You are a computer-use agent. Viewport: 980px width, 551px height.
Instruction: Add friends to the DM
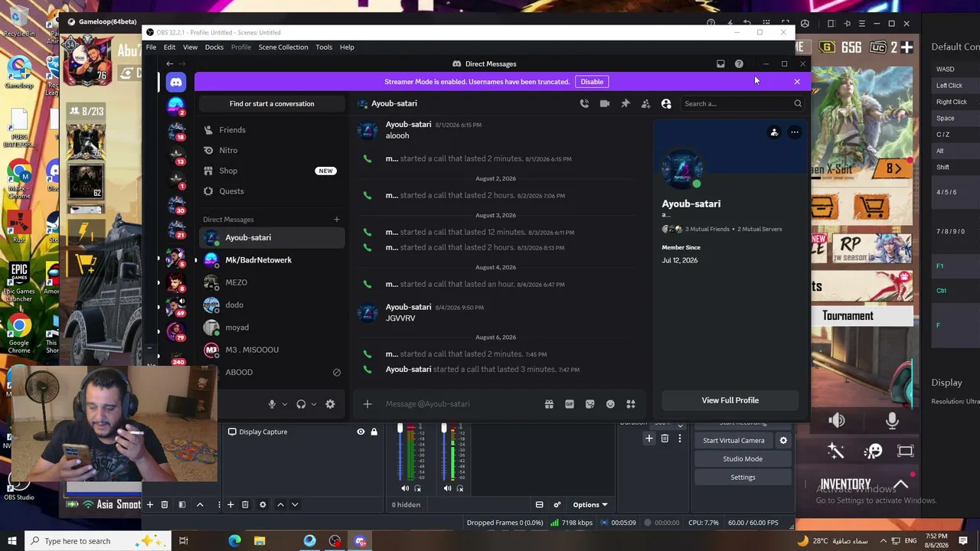click(645, 103)
